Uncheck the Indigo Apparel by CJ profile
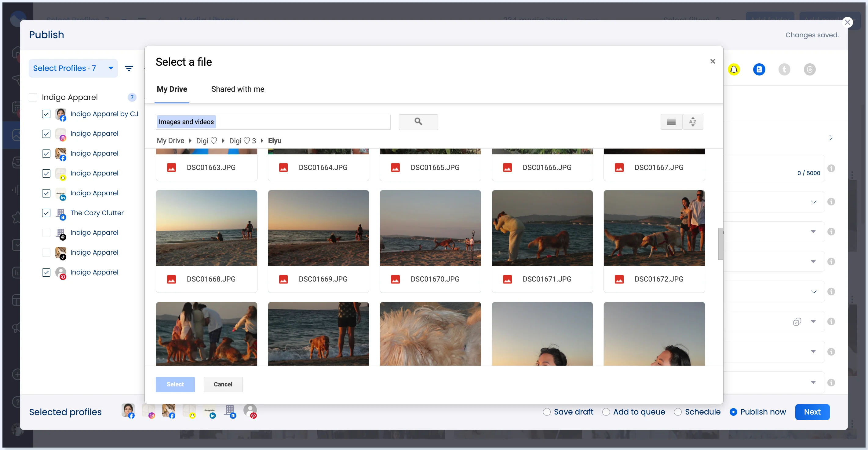The width and height of the screenshot is (868, 450). (x=46, y=114)
